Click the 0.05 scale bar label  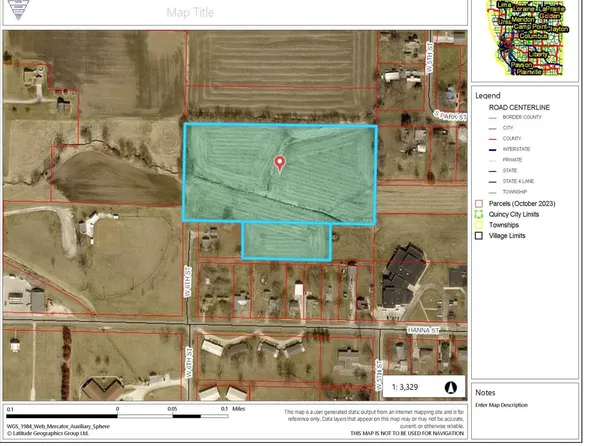click(x=172, y=409)
